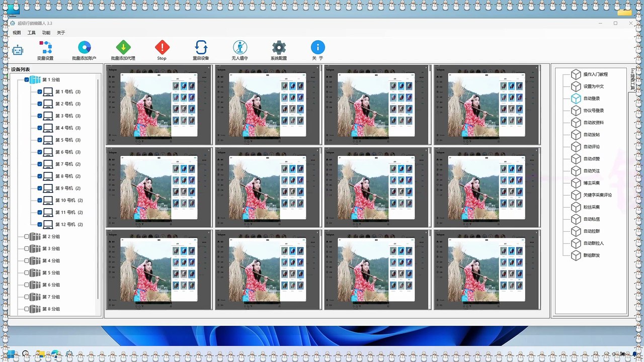The height and width of the screenshot is (362, 644).
Task: Click the 批量添加账户 toolbar icon
Action: coord(85,48)
